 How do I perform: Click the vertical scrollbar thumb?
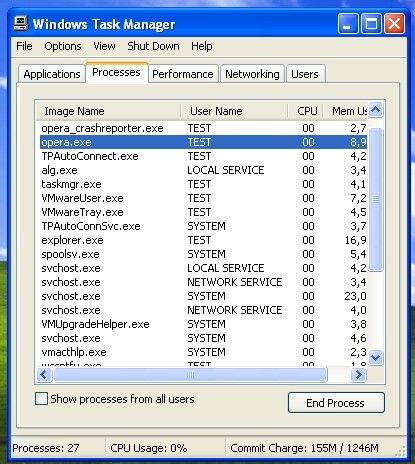376,199
